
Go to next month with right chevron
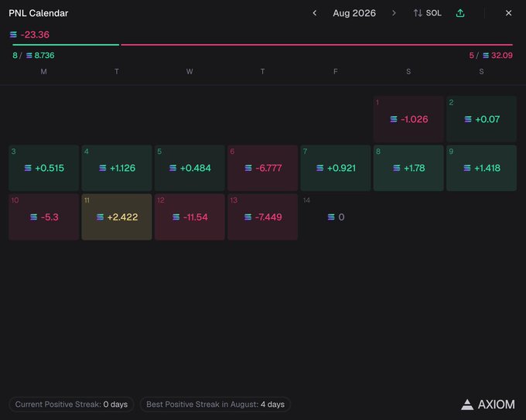pos(394,13)
